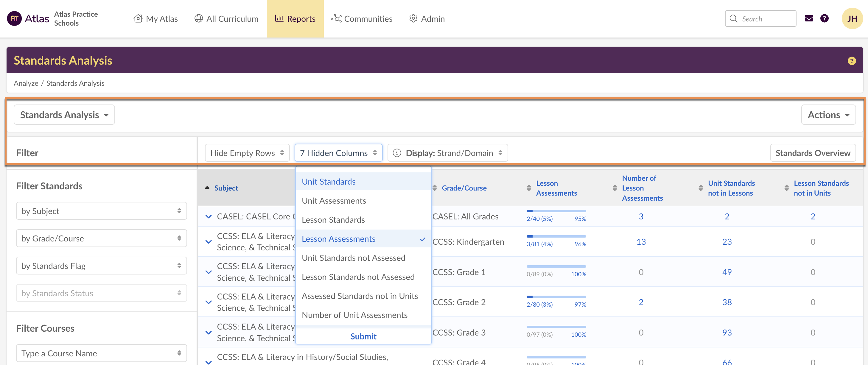Click Submit in the columns dropdown
Viewport: 868px width, 365px height.
363,336
